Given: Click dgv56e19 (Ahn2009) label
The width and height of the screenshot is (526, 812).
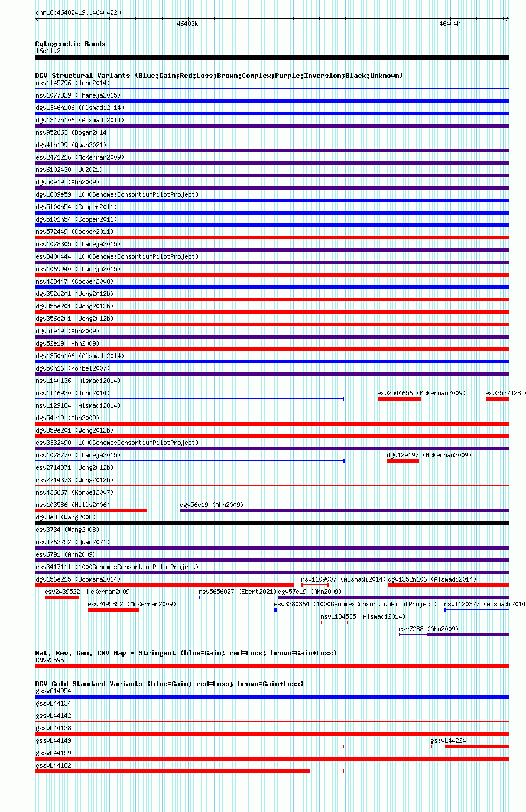Looking at the screenshot, I should (212, 505).
